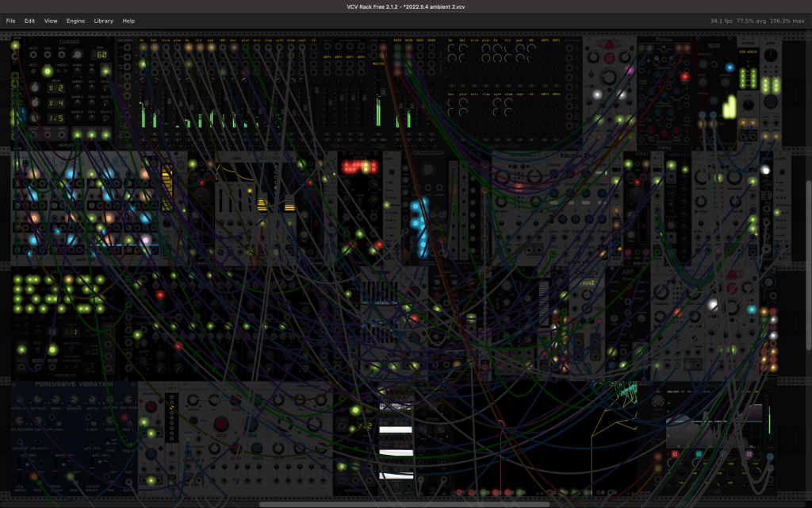Mute the kick track in MixMaster
812x508 pixels.
(x=166, y=134)
